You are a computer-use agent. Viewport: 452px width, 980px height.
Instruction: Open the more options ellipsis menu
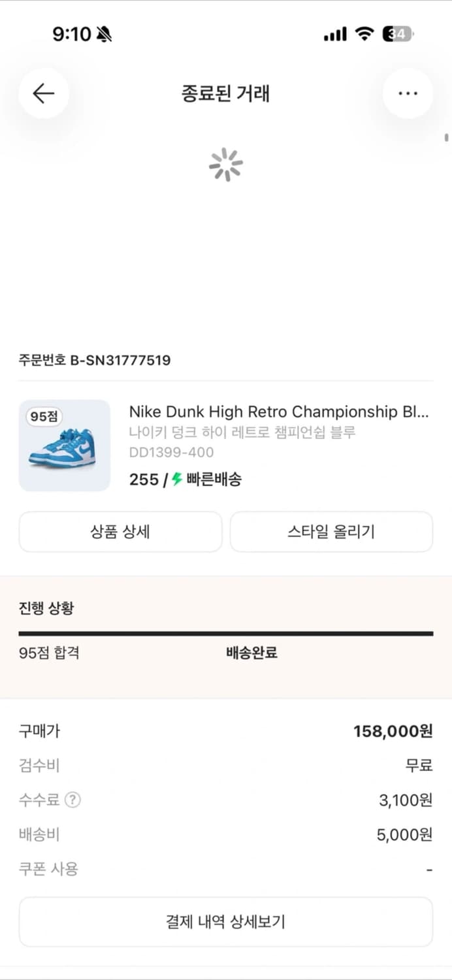point(408,93)
